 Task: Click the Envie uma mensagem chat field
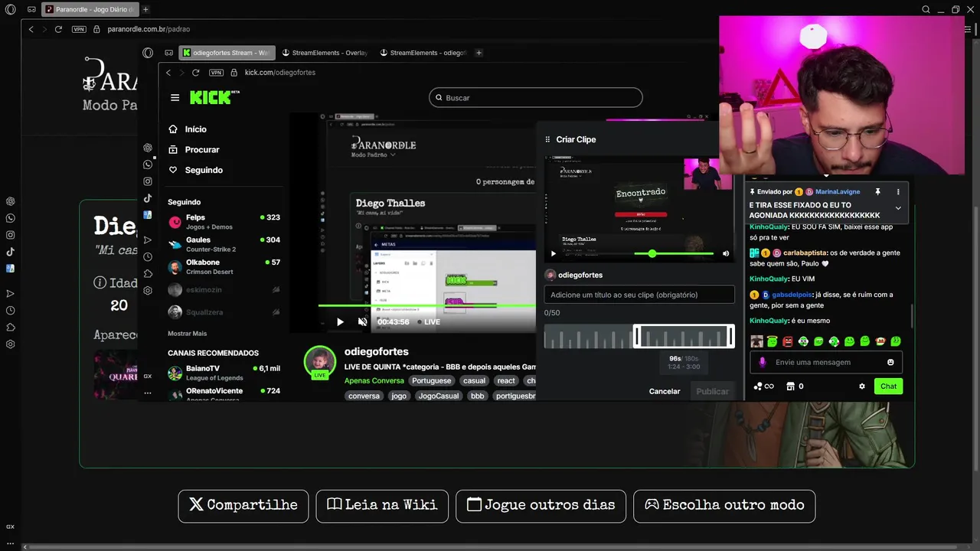tap(826, 362)
